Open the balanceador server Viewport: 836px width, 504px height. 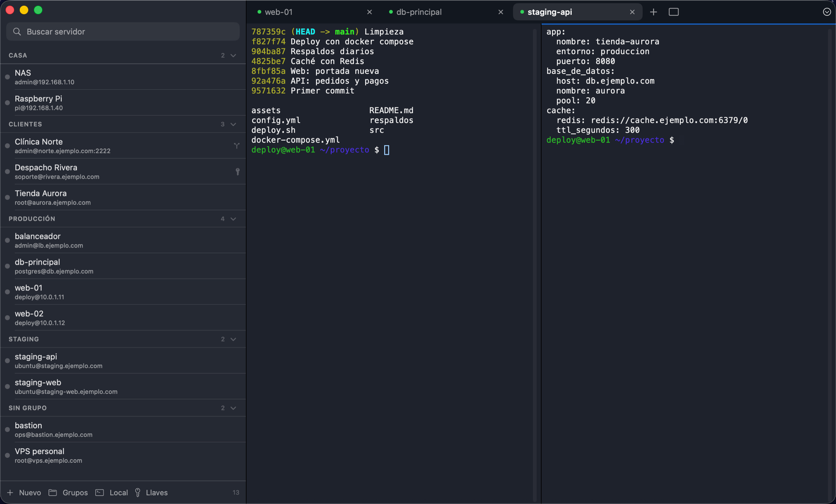(123, 240)
